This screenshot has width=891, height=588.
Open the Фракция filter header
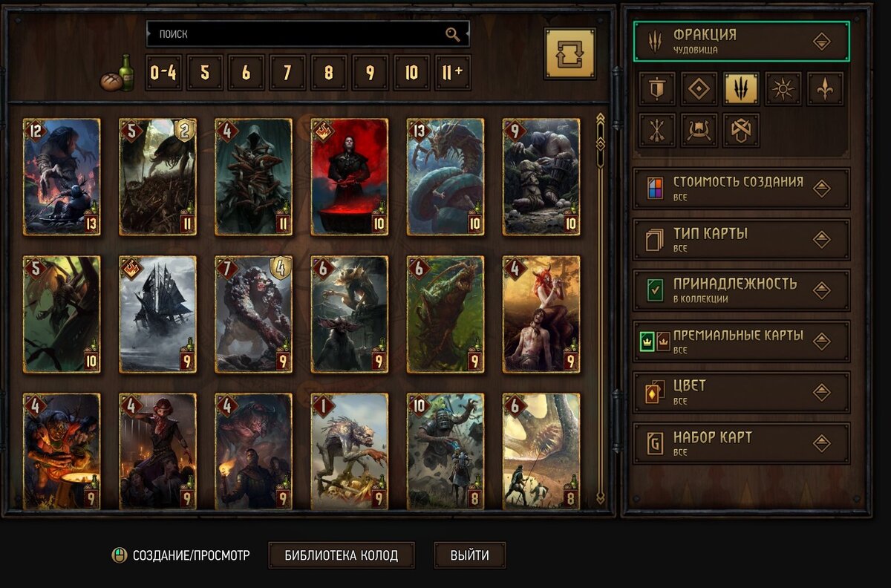coord(741,41)
